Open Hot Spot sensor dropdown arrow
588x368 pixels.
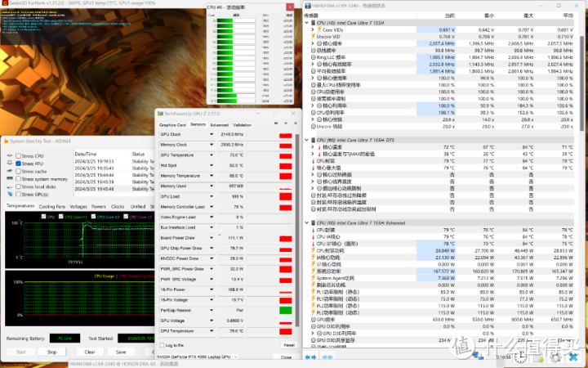[x=212, y=165]
